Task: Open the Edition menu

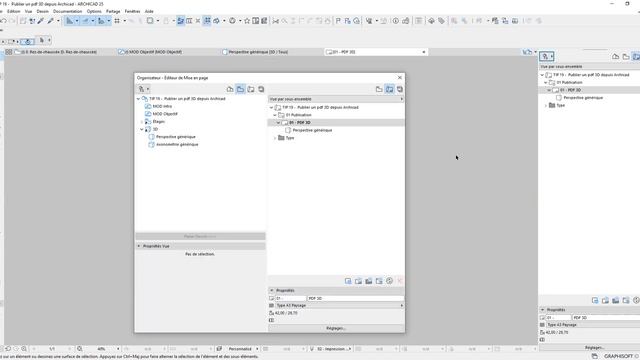Action: (x=13, y=11)
